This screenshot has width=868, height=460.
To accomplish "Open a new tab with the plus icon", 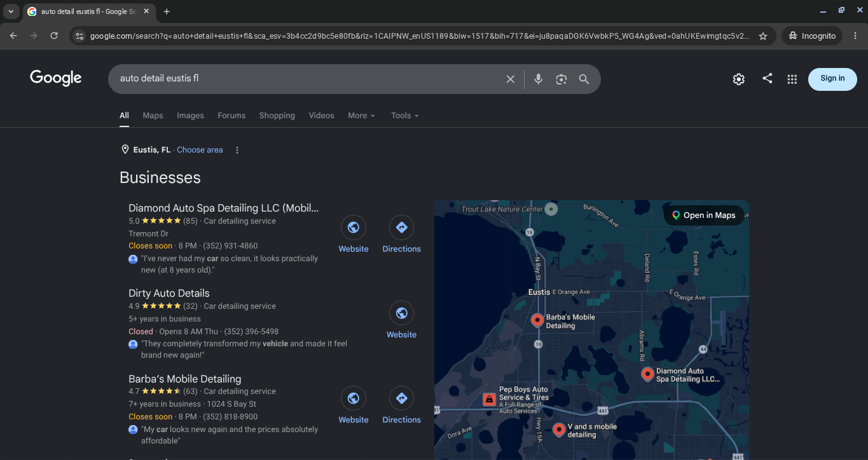I will coord(167,11).
